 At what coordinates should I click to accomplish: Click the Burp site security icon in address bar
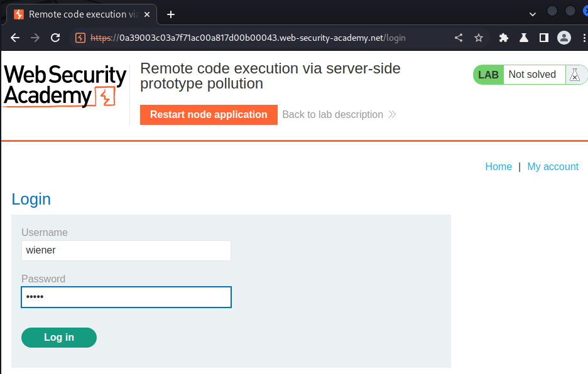click(x=80, y=38)
